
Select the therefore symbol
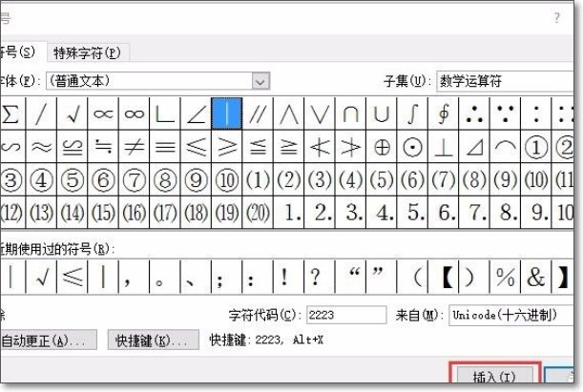click(474, 113)
